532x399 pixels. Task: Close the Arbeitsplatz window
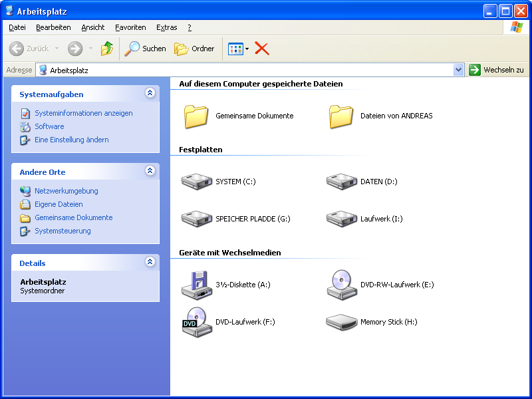point(521,11)
